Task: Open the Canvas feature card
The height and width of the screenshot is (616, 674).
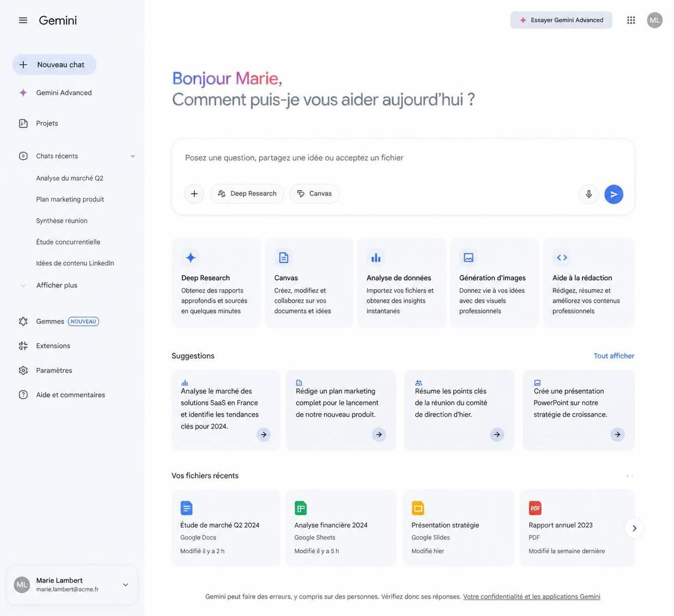Action: [309, 283]
